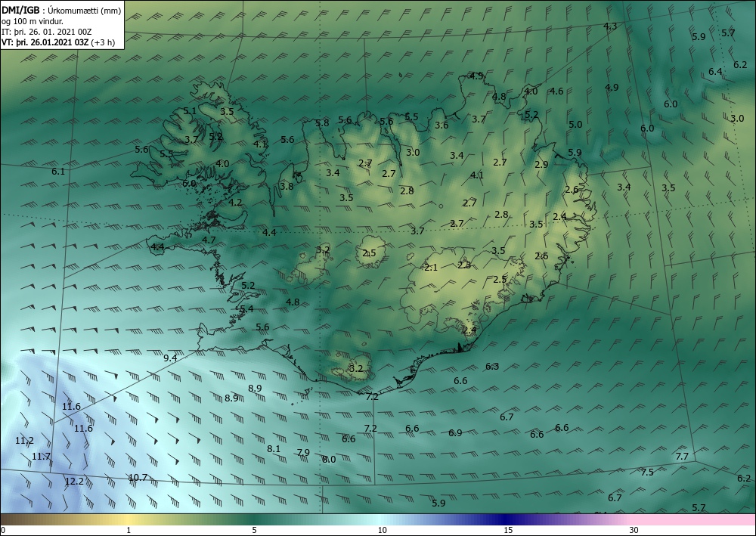
Task: Click the 8.0 value on the map
Action: pyautogui.click(x=329, y=460)
